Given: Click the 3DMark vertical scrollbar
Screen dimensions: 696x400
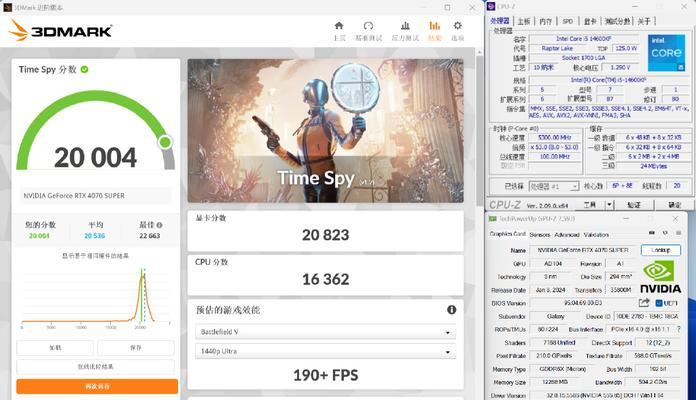Looking at the screenshot, I should coord(479,129).
